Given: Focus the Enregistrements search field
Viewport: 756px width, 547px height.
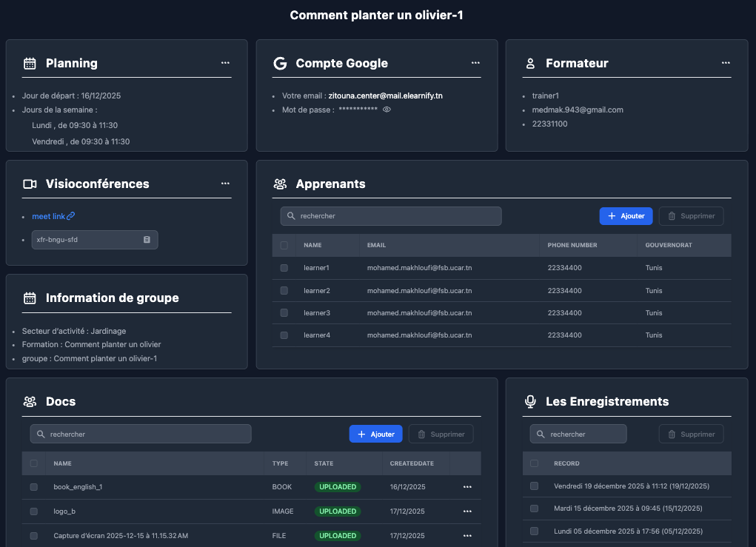Looking at the screenshot, I should click(578, 434).
